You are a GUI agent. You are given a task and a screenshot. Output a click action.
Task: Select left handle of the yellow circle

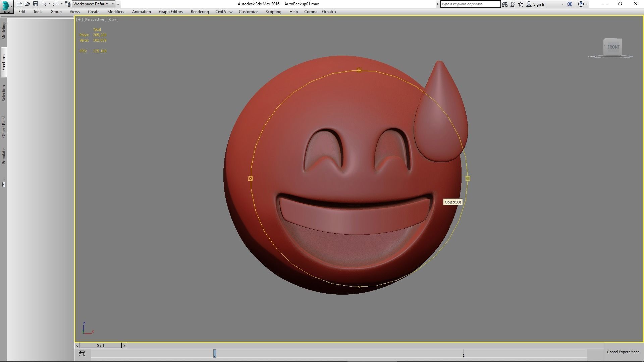[250, 178]
